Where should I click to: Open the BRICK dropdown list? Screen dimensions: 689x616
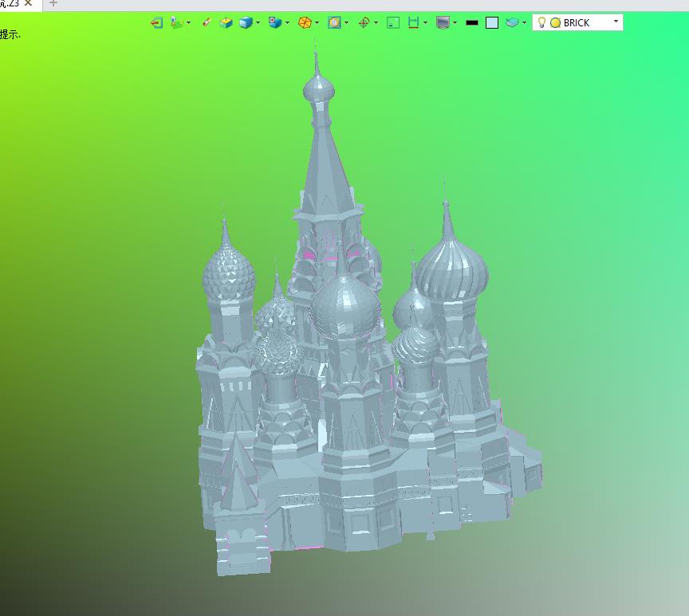pyautogui.click(x=616, y=22)
